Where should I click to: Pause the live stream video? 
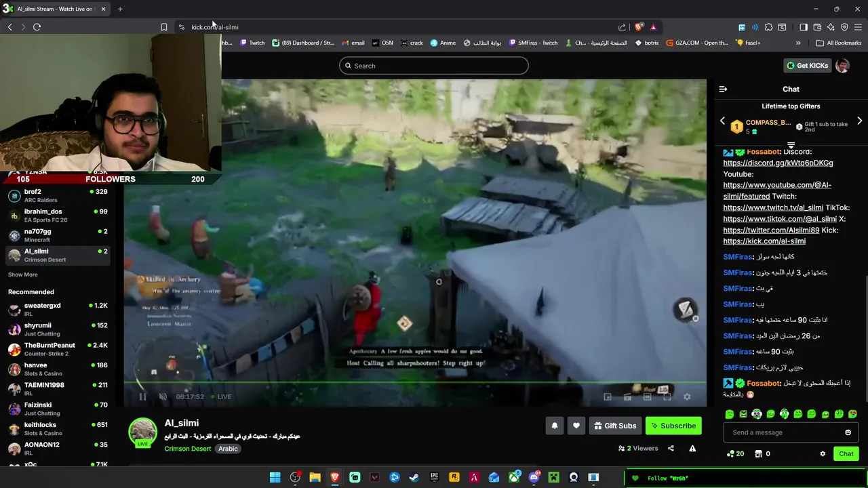pyautogui.click(x=142, y=396)
